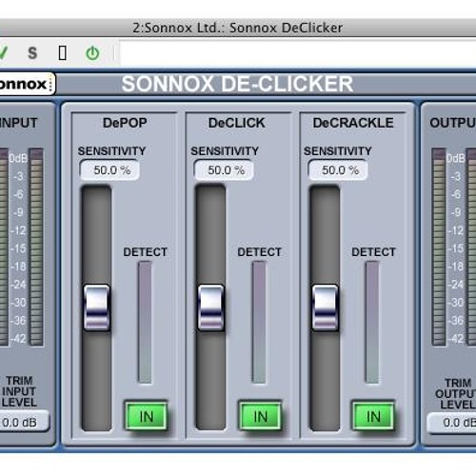The width and height of the screenshot is (476, 476).
Task: Toggle the green power bypass icon
Action: [92, 53]
